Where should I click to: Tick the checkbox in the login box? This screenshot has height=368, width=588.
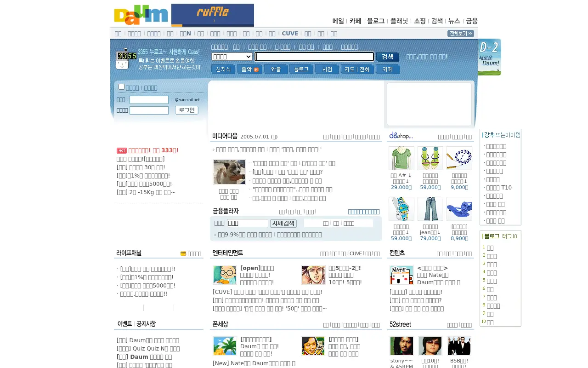(x=121, y=86)
